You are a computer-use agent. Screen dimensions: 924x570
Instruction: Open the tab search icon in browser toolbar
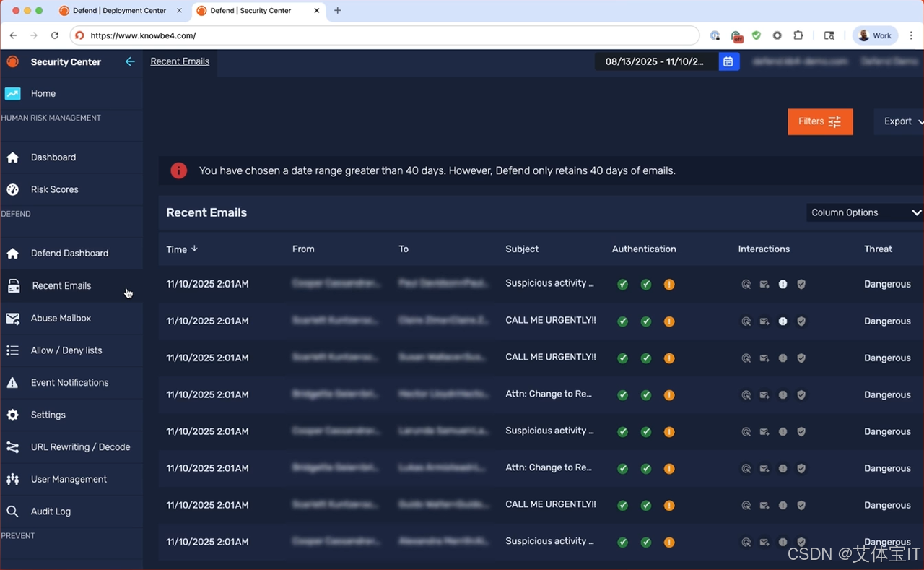pyautogui.click(x=829, y=35)
